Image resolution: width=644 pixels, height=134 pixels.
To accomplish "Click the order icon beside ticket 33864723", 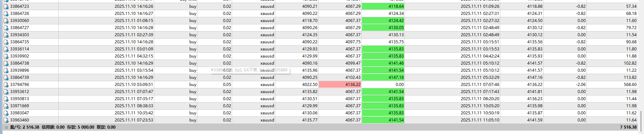I will pos(6,6).
